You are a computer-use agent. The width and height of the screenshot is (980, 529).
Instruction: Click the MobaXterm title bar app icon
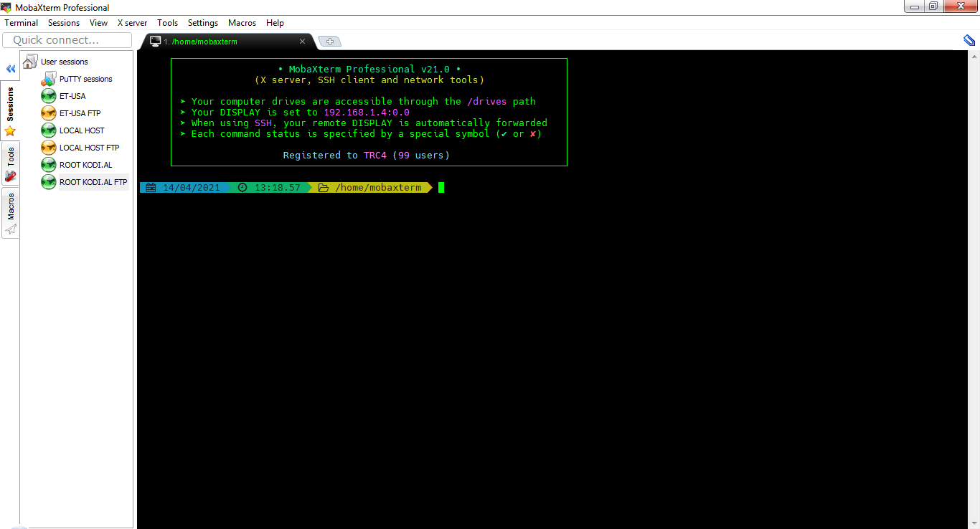[x=6, y=7]
